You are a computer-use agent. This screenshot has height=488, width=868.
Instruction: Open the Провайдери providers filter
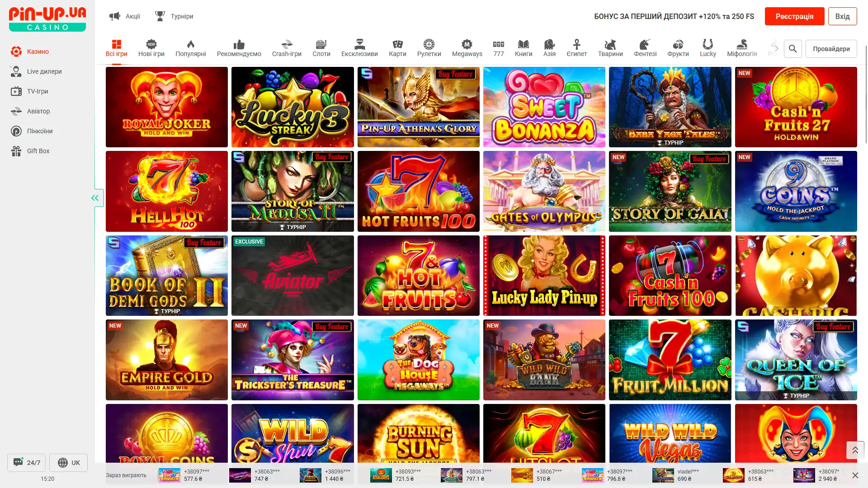click(x=831, y=49)
